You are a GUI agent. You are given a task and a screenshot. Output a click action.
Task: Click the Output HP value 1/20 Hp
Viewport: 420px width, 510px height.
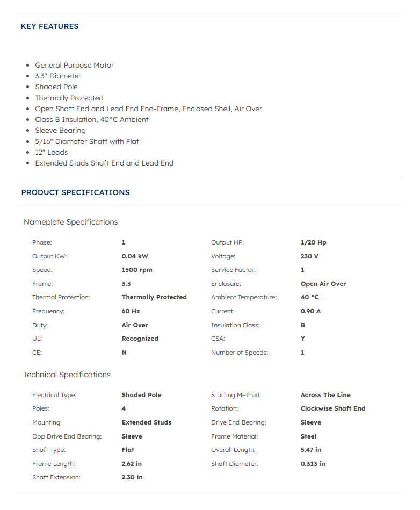[x=313, y=242]
